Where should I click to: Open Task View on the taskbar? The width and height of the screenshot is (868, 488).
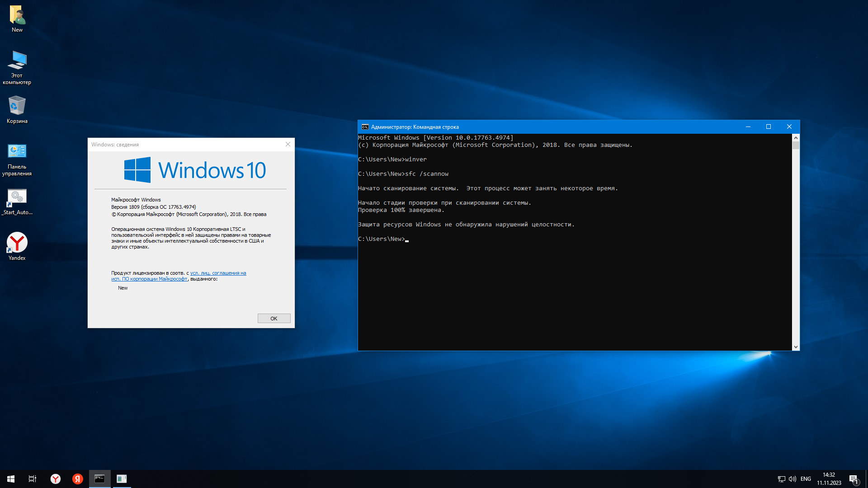33,479
